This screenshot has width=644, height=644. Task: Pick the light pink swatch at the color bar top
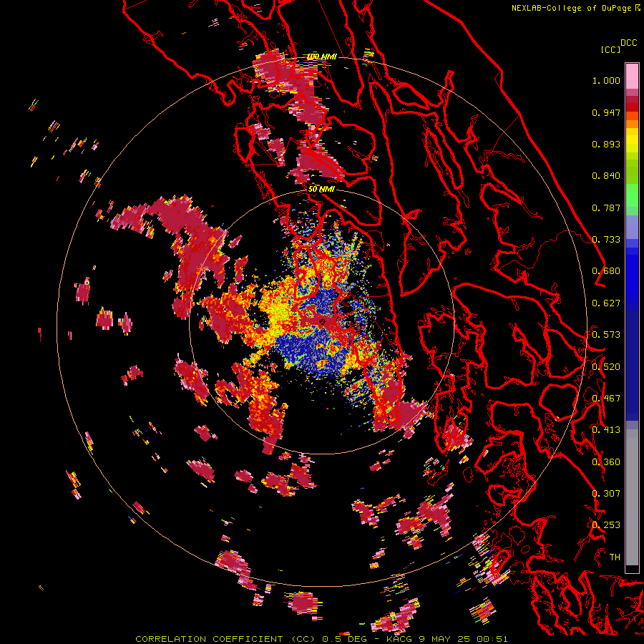click(632, 76)
